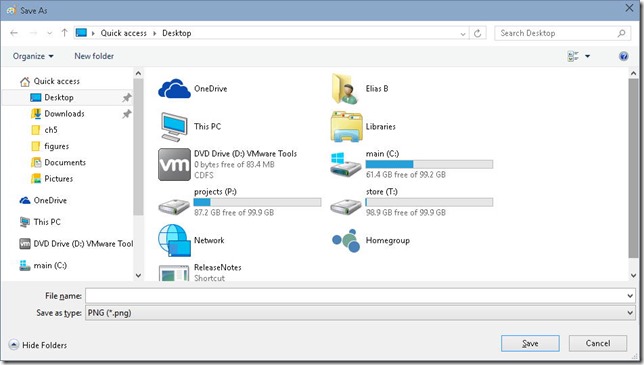Select Desktop in navigation pane
644x365 pixels.
[59, 98]
